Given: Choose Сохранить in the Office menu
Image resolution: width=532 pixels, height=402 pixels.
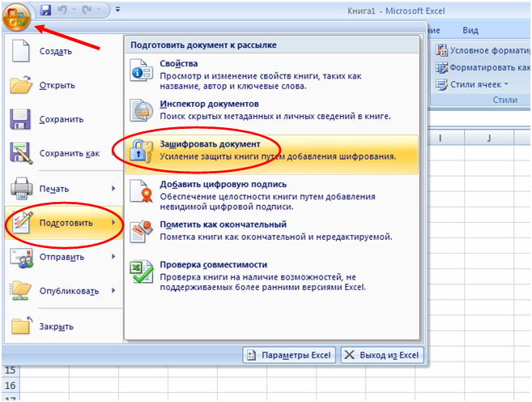Looking at the screenshot, I should tap(63, 119).
